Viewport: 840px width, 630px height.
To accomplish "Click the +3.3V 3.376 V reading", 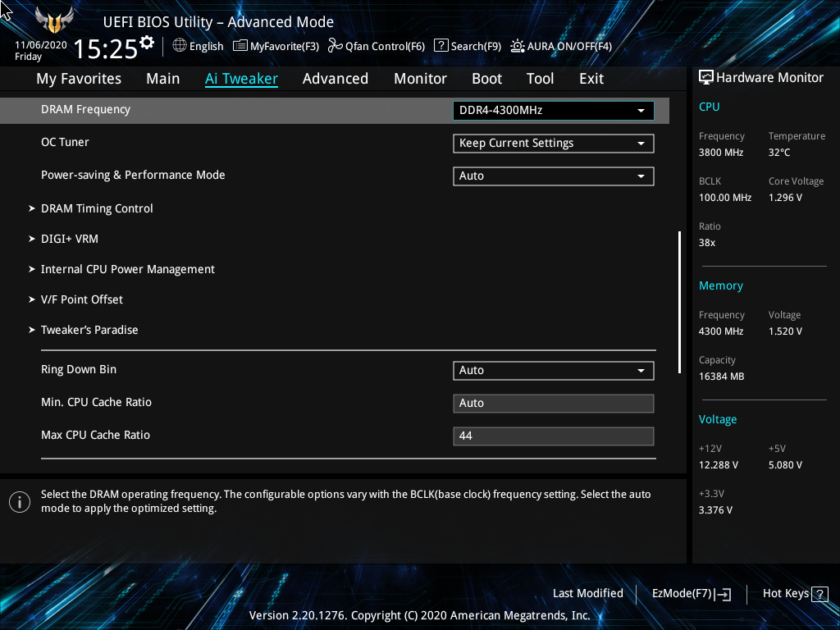I will pos(715,510).
